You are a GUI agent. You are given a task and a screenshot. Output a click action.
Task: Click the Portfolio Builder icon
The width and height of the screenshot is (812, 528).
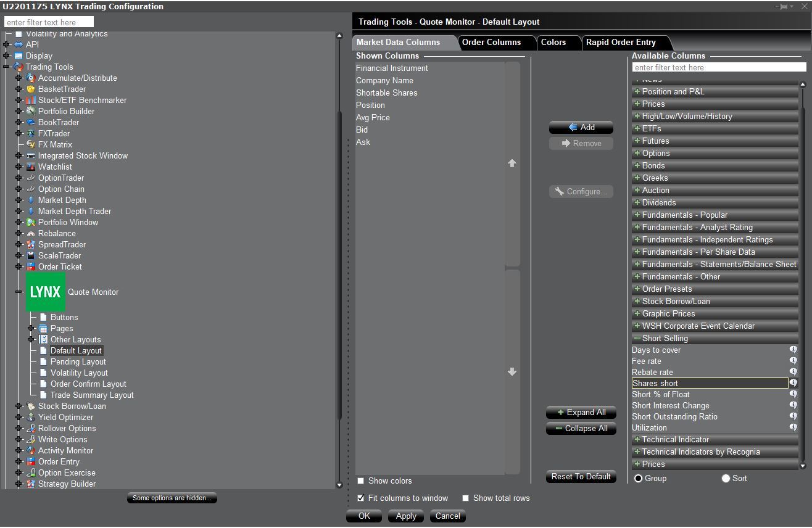point(31,112)
